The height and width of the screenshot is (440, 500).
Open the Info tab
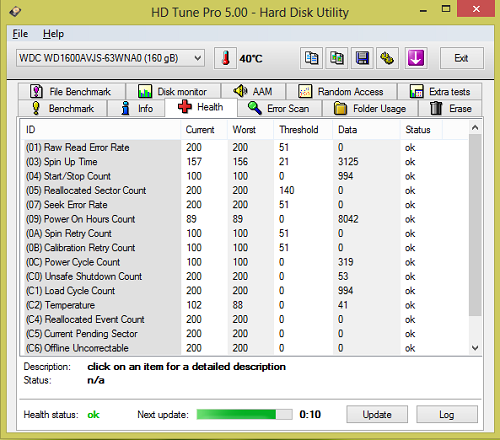click(x=136, y=108)
